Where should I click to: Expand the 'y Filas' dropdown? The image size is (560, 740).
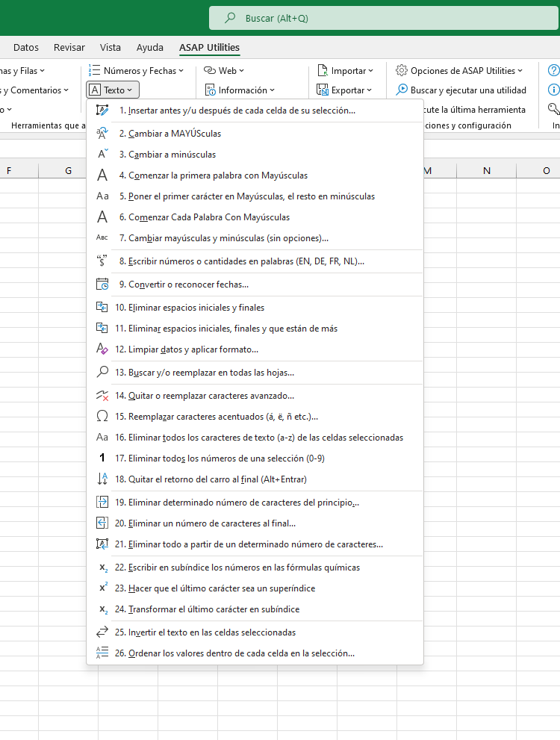pyautogui.click(x=22, y=71)
